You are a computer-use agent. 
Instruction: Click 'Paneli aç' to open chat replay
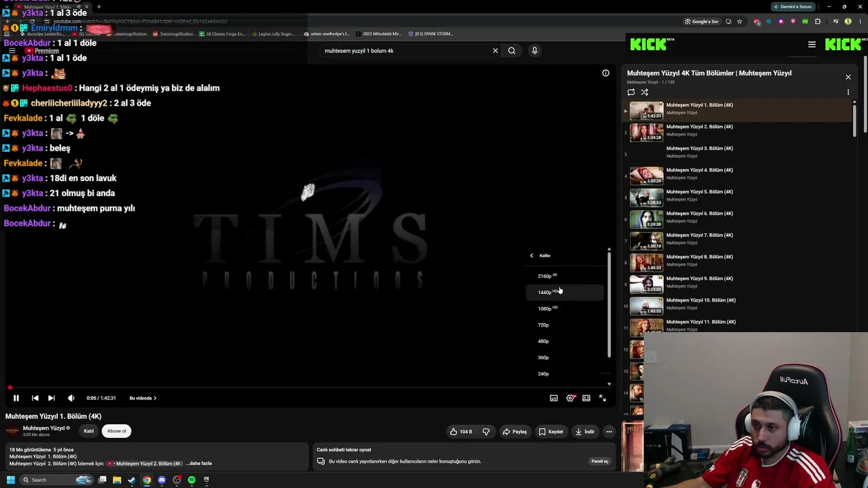[x=599, y=462]
